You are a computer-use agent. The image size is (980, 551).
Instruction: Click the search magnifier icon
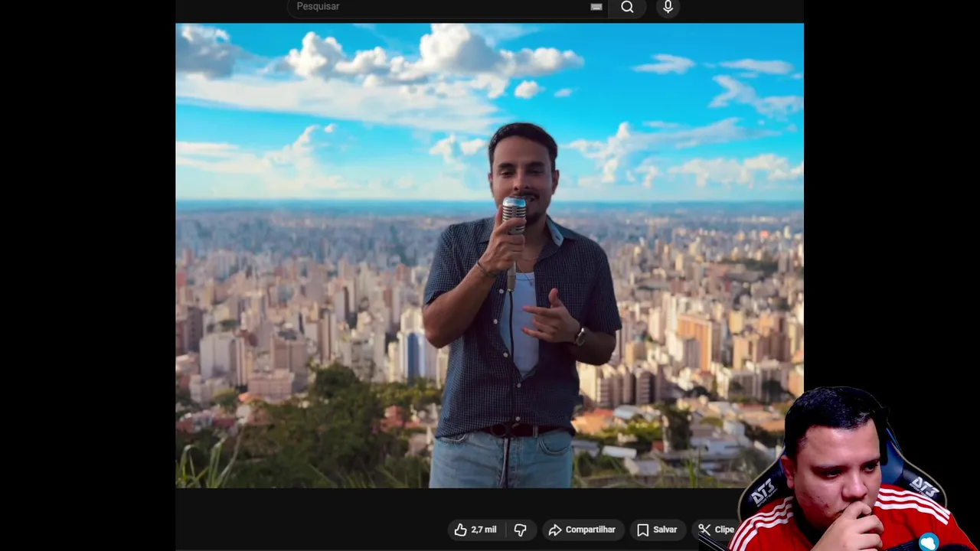point(627,8)
